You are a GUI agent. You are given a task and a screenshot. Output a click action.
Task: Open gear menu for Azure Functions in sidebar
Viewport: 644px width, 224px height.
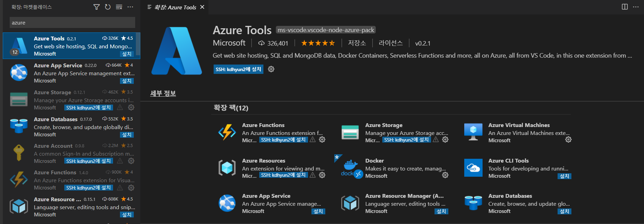(131, 188)
